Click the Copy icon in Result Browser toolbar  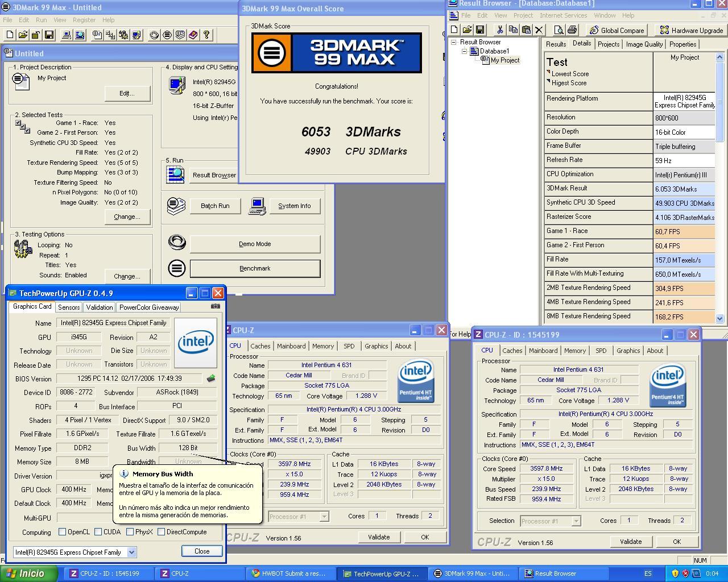click(x=513, y=30)
